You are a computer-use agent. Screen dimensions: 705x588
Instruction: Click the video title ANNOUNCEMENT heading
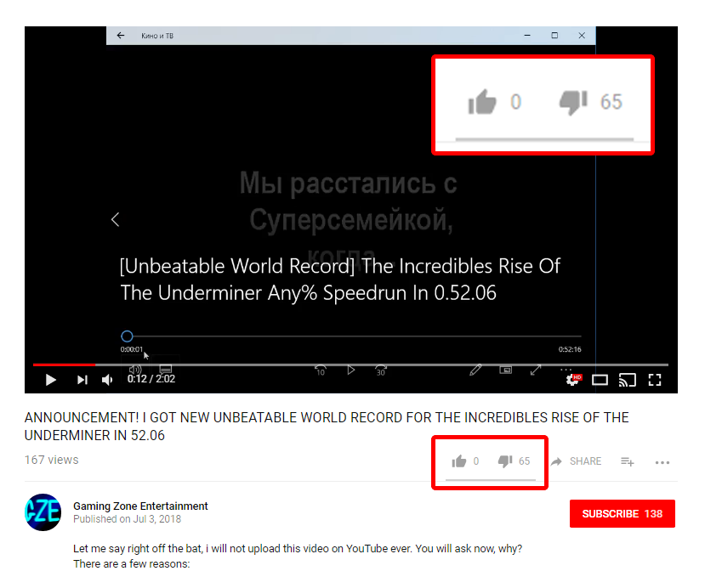pos(327,427)
